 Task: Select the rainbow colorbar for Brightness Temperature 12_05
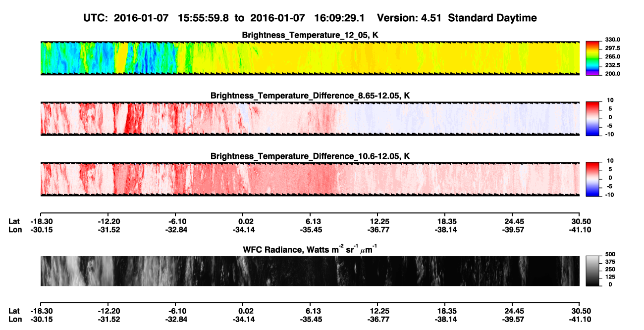[x=593, y=58]
